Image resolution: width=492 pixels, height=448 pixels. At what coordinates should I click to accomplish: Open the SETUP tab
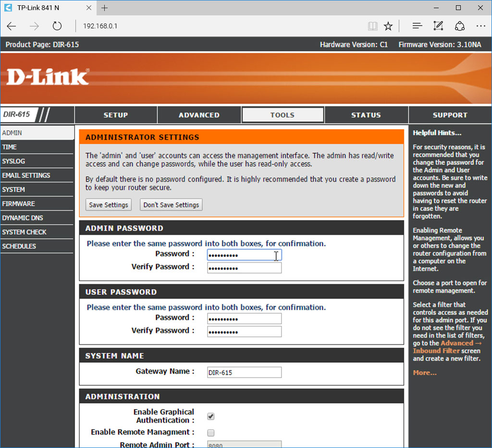point(116,115)
